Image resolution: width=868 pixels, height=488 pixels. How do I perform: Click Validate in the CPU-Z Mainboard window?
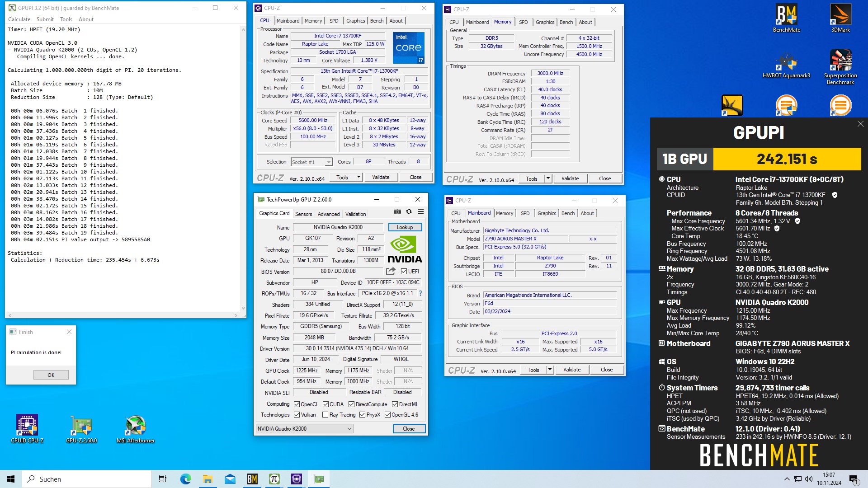tap(572, 370)
